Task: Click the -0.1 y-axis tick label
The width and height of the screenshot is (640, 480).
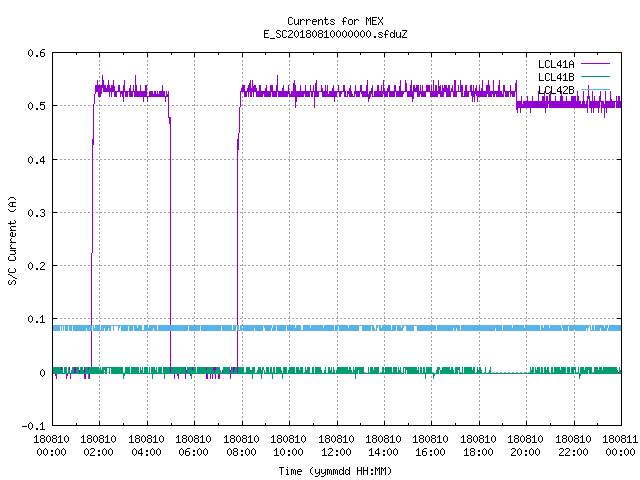Action: 33,426
